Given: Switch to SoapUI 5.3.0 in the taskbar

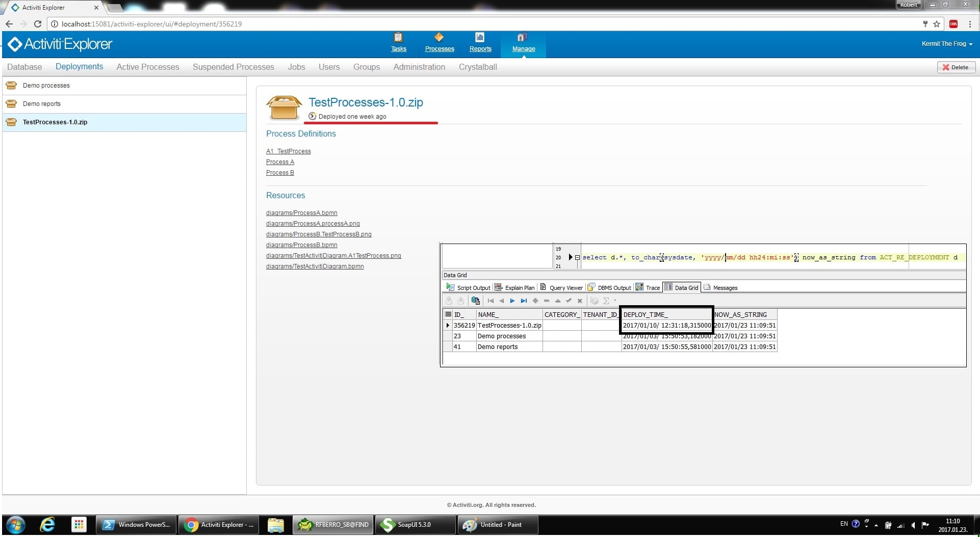Looking at the screenshot, I should [x=415, y=525].
